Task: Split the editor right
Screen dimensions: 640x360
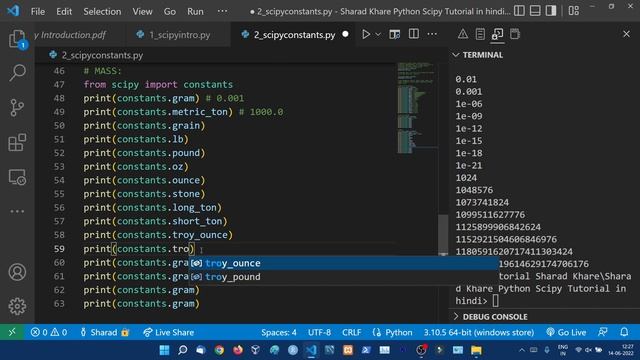Action: tap(413, 34)
